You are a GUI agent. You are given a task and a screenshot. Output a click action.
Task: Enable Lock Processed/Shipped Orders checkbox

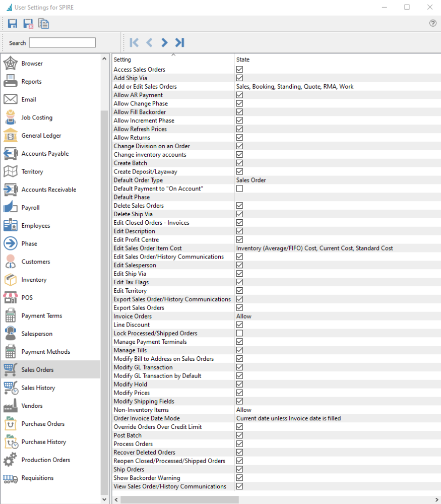239,333
